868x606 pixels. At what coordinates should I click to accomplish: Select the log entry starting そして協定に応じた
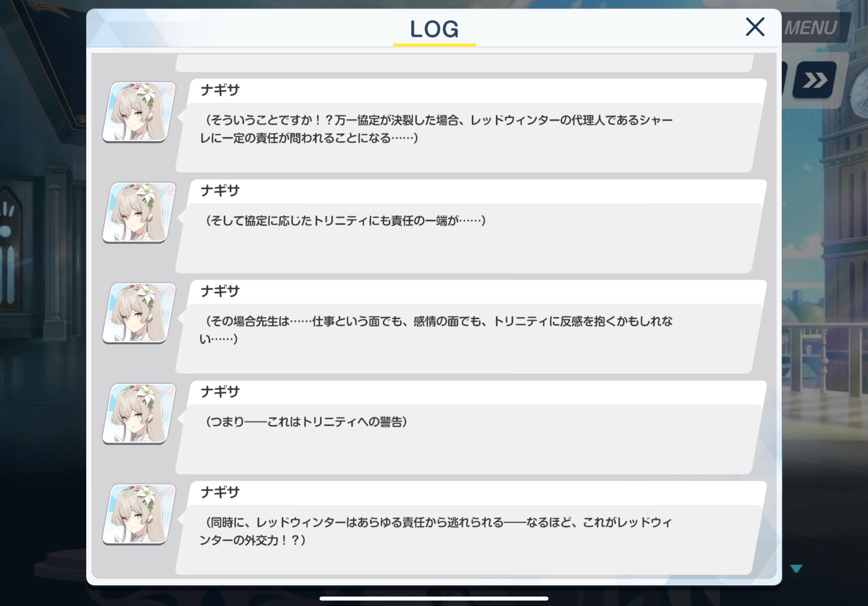[x=471, y=226]
